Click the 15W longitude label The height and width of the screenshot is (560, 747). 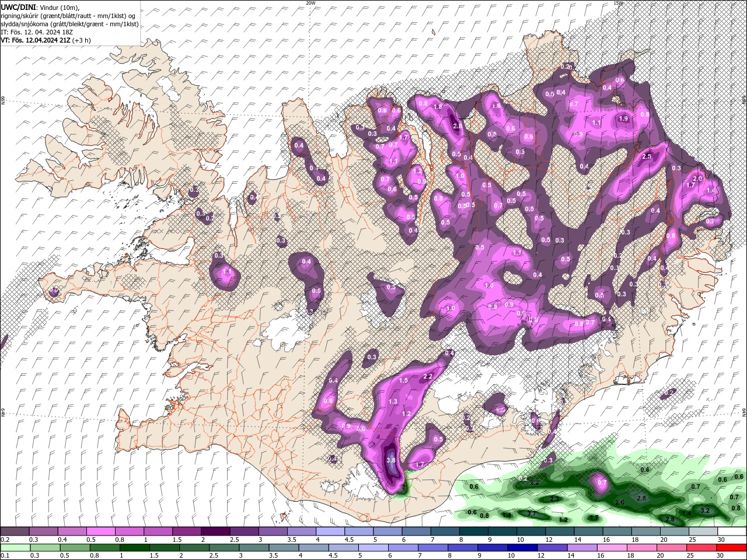[618, 3]
